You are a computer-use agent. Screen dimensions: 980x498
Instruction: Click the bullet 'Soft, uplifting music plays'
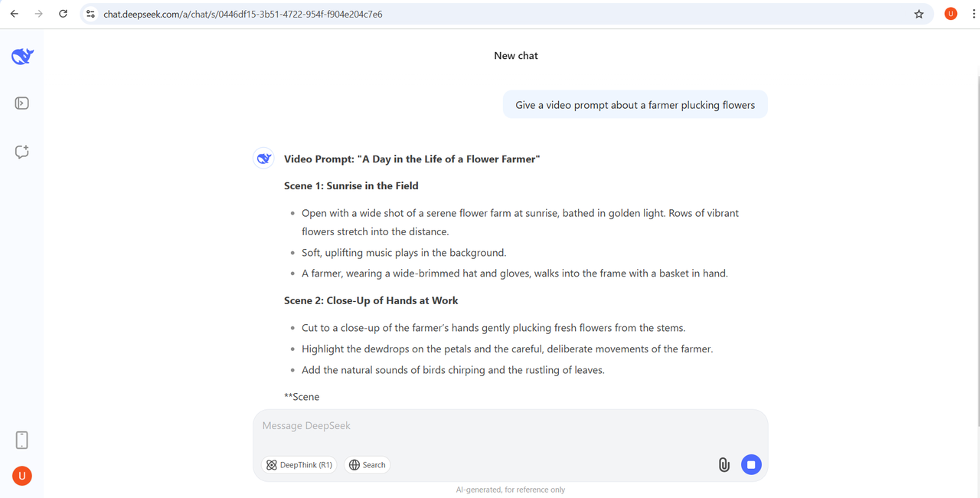(x=403, y=253)
